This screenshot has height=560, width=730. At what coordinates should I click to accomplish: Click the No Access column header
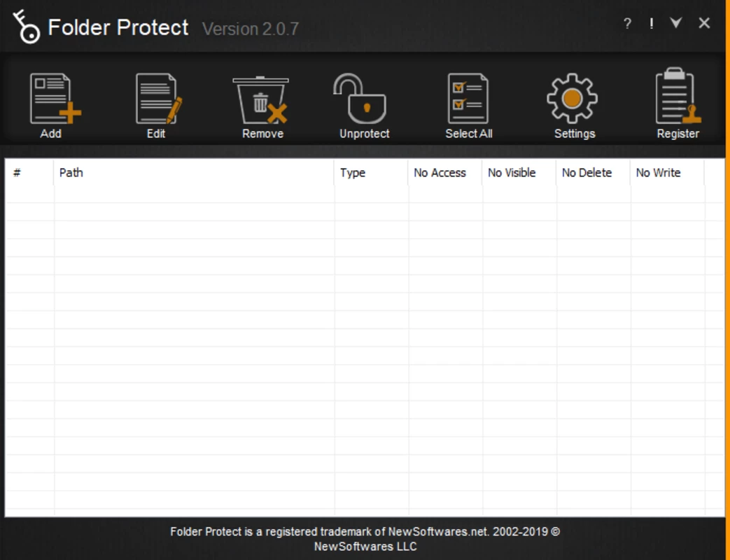point(445,173)
